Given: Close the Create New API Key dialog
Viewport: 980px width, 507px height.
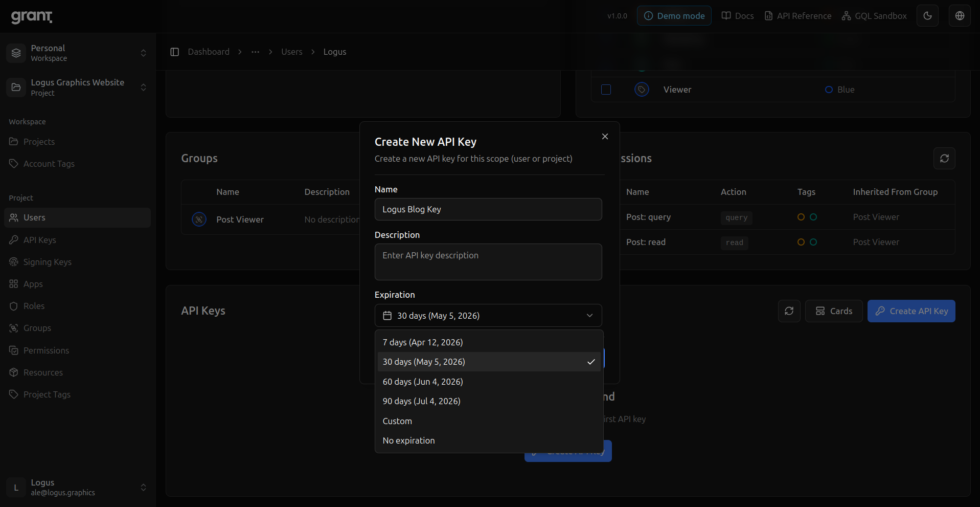Looking at the screenshot, I should [x=605, y=137].
